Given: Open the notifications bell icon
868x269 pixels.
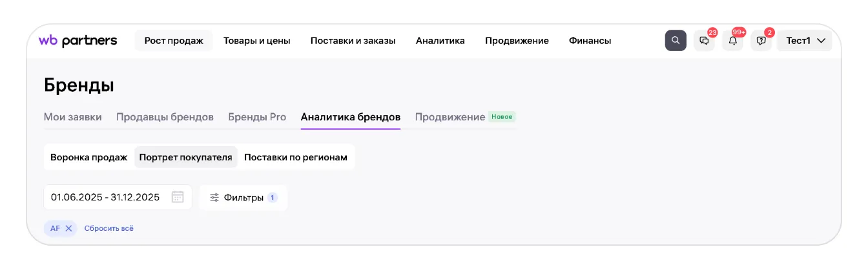Looking at the screenshot, I should [x=732, y=41].
